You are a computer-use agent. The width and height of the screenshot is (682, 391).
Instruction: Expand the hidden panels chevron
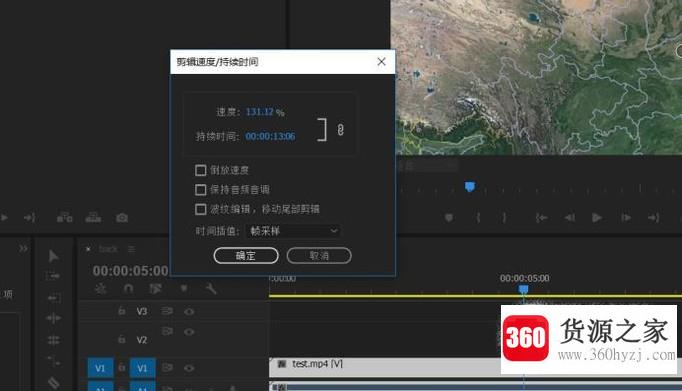pyautogui.click(x=23, y=248)
